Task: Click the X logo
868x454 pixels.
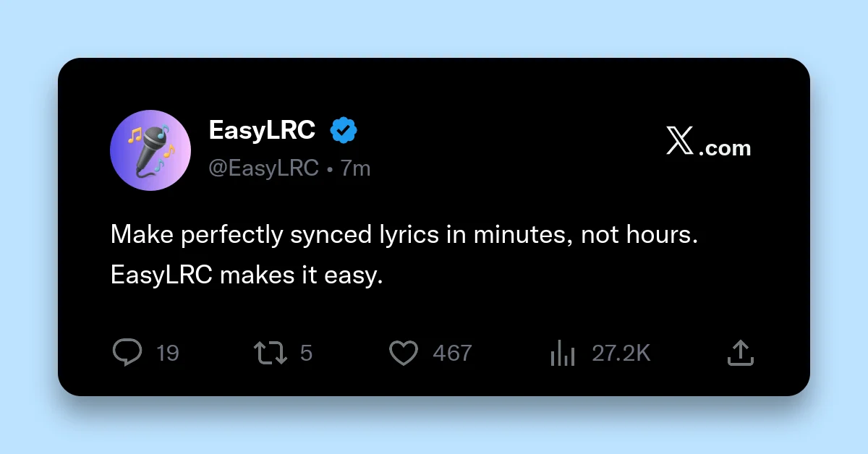Action: pyautogui.click(x=679, y=140)
